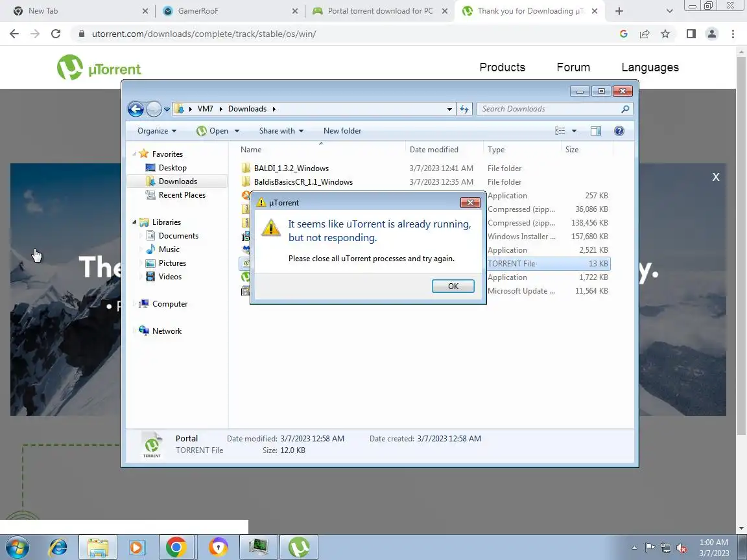747x560 pixels.
Task: Click the Explorer back arrow button
Action: click(x=136, y=109)
